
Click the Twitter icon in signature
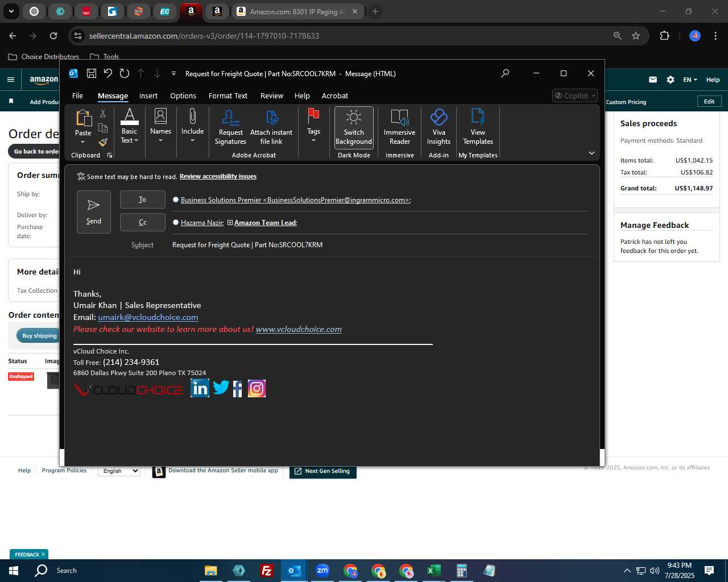point(221,388)
